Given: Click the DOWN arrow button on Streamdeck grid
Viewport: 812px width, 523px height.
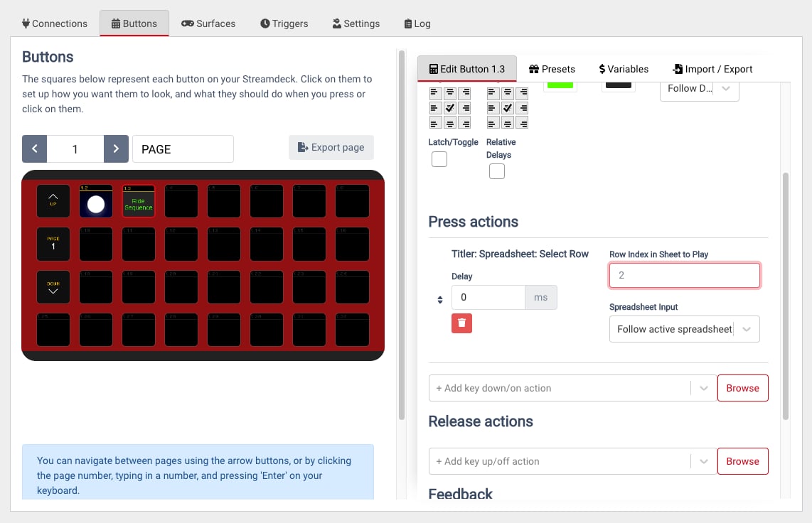Looking at the screenshot, I should coord(53,287).
